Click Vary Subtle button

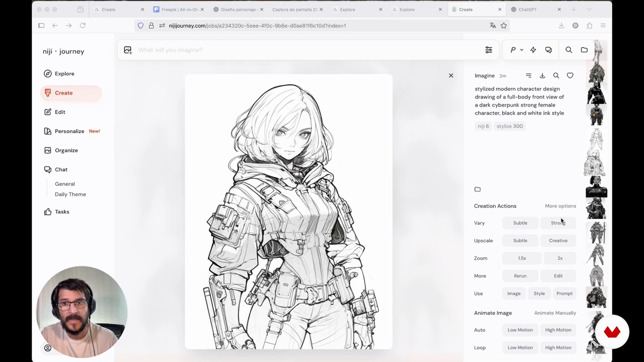click(520, 223)
